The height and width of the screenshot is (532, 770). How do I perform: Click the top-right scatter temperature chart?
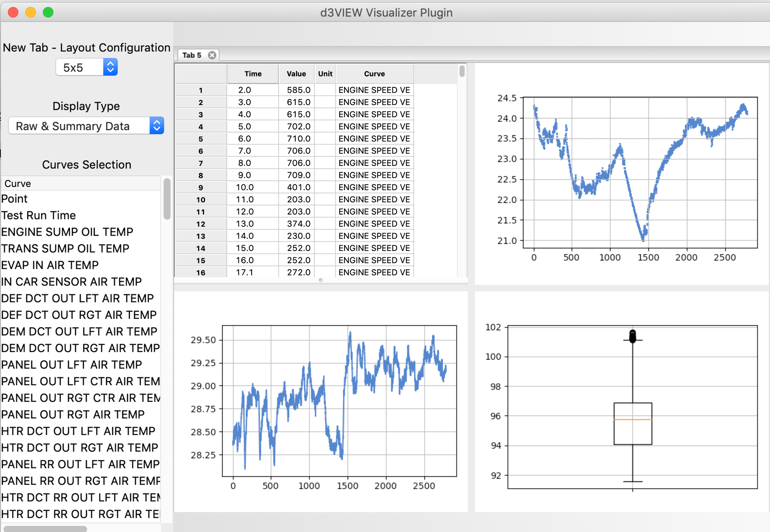622,174
